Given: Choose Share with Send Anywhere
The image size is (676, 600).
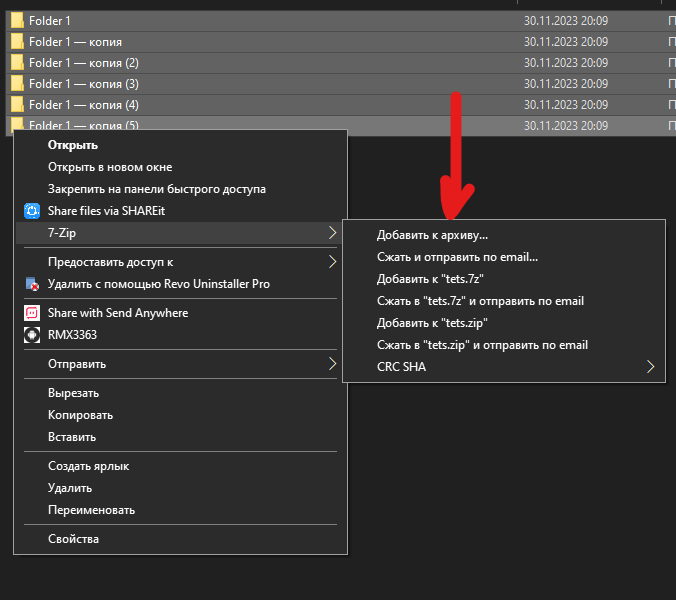Looking at the screenshot, I should tap(118, 313).
